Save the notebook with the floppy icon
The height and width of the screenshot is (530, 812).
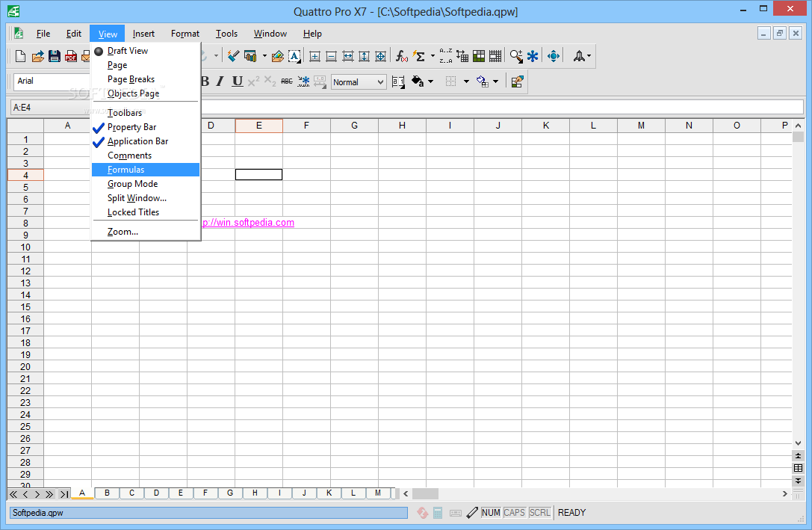coord(55,56)
